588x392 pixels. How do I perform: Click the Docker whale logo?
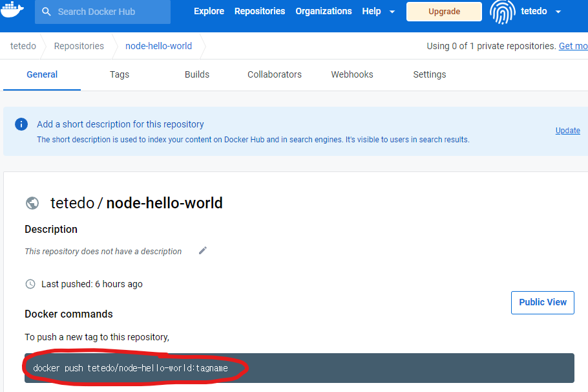click(12, 9)
